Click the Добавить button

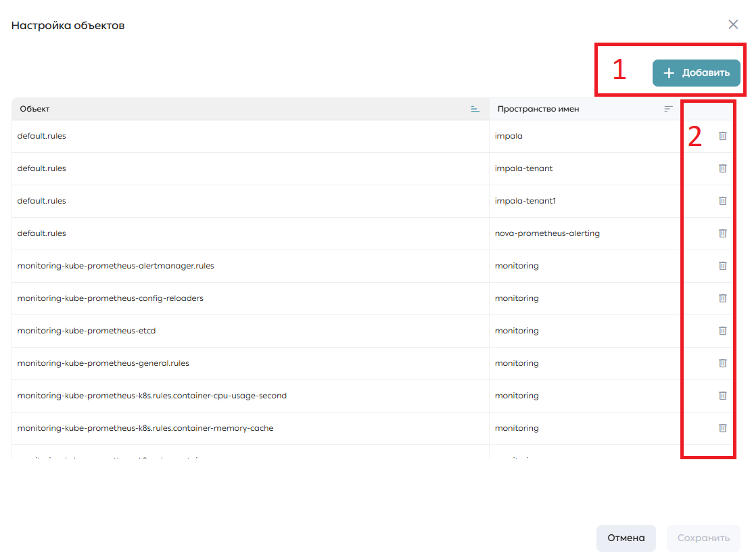click(x=696, y=73)
